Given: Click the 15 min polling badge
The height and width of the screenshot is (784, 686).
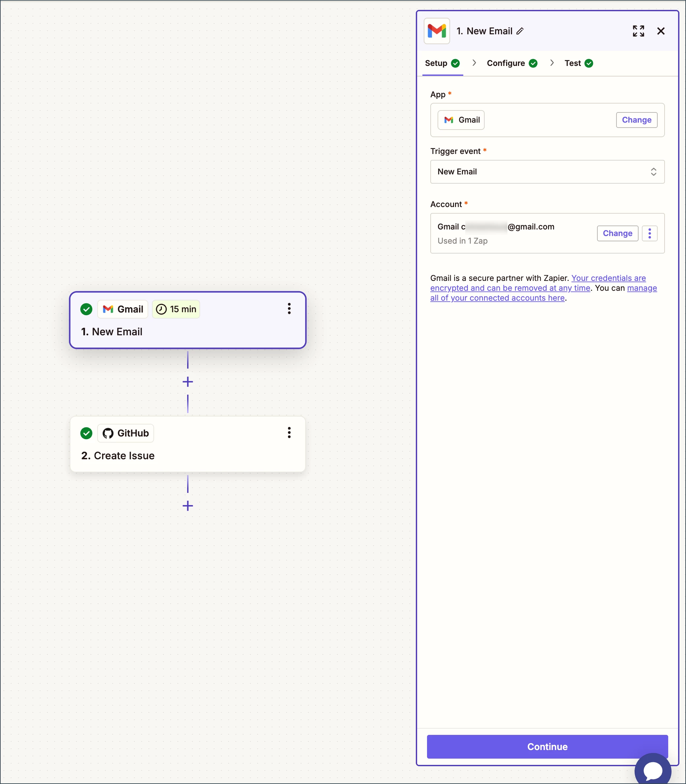Looking at the screenshot, I should [x=176, y=309].
